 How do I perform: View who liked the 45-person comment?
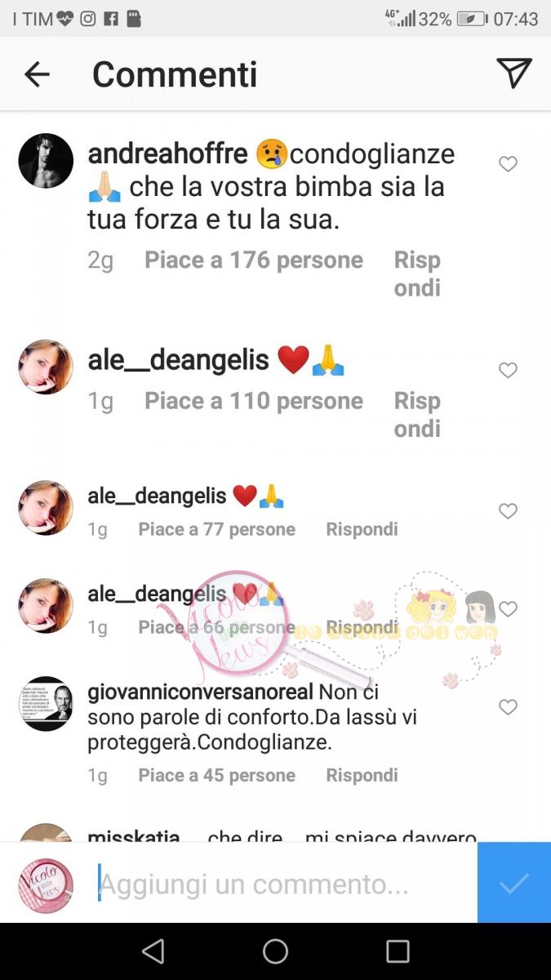216,775
